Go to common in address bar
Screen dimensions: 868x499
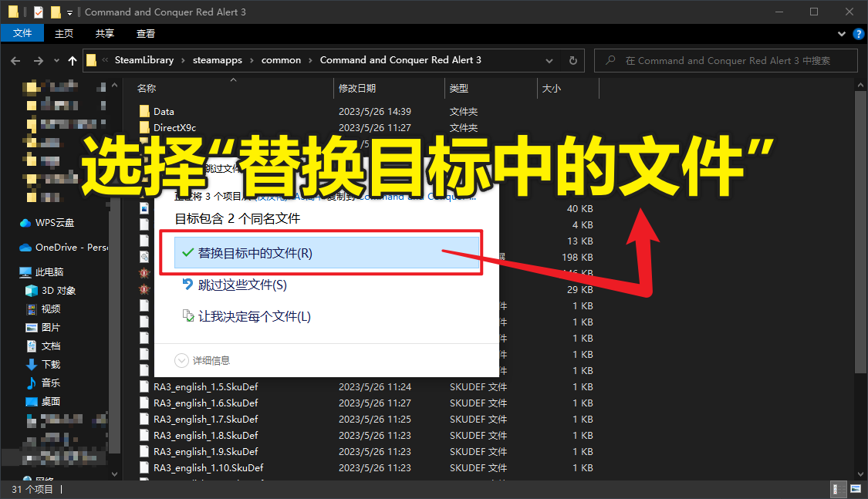281,59
